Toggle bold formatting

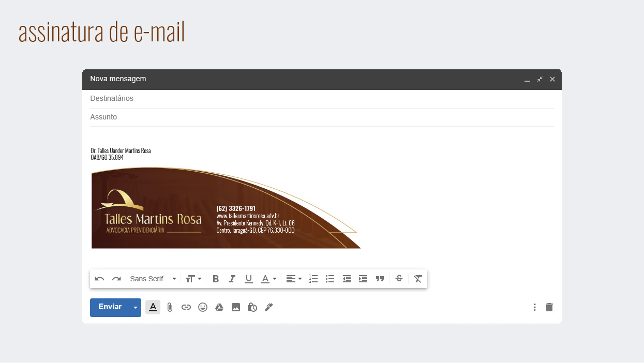pos(216,279)
